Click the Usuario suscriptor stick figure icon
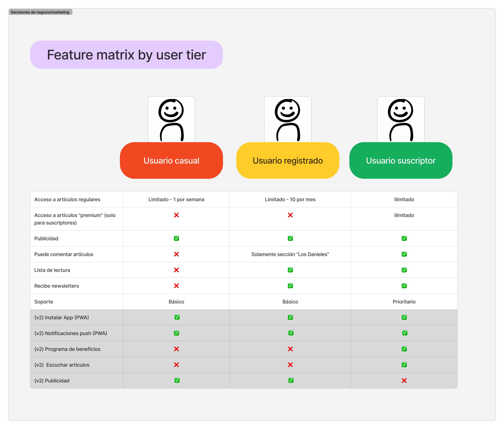This screenshot has width=504, height=429. pos(400,120)
